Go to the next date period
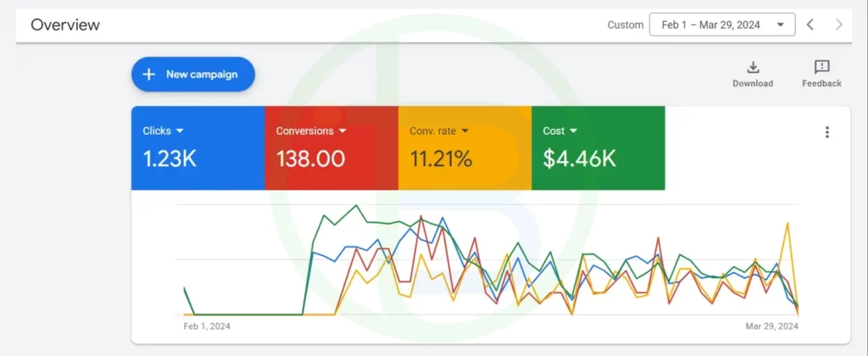868x356 pixels. click(x=839, y=25)
